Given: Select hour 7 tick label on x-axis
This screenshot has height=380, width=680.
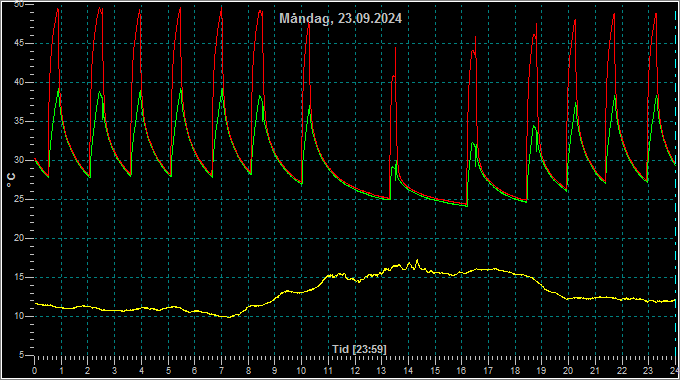Looking at the screenshot, I should click(221, 371).
